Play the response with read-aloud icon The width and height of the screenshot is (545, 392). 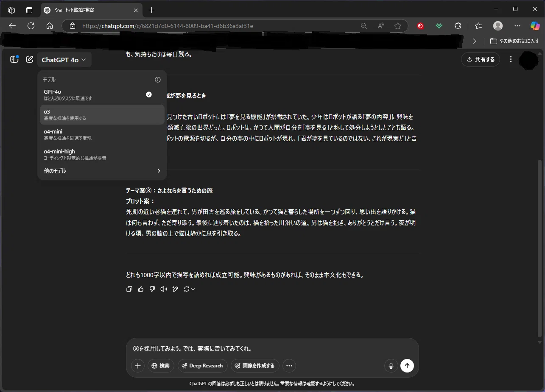pyautogui.click(x=164, y=289)
